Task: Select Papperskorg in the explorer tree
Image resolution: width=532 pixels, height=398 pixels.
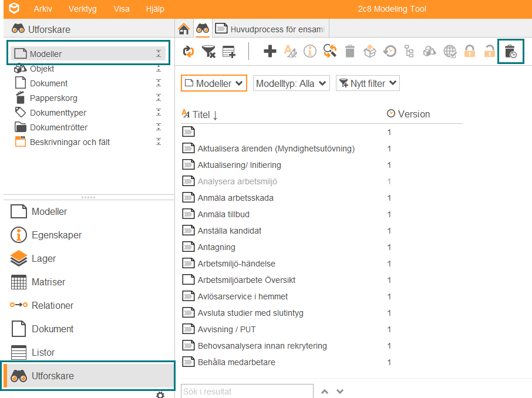Action: 53,98
